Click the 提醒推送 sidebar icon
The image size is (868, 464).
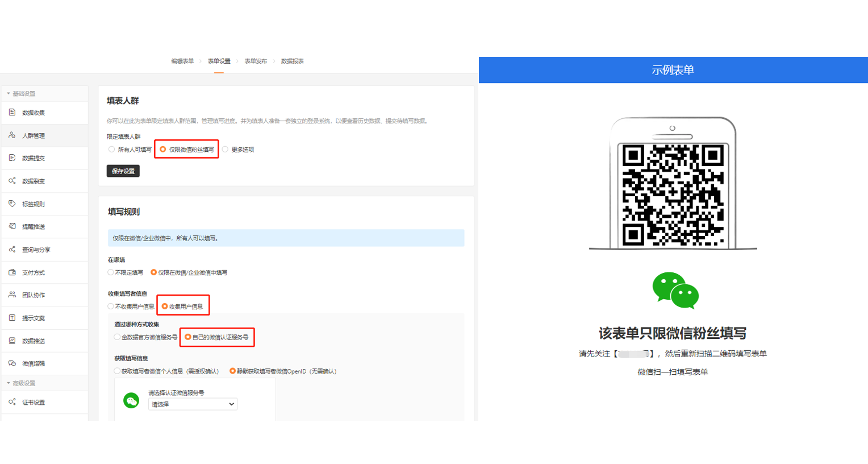(x=12, y=226)
